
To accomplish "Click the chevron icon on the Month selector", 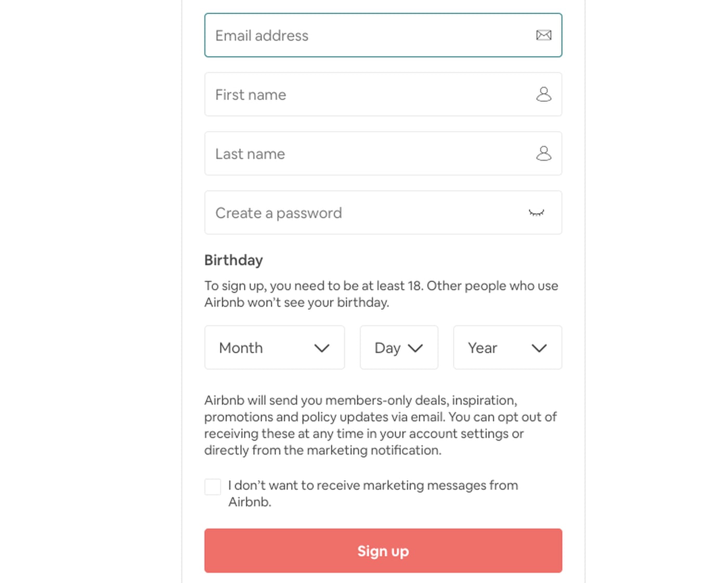I will coord(322,348).
